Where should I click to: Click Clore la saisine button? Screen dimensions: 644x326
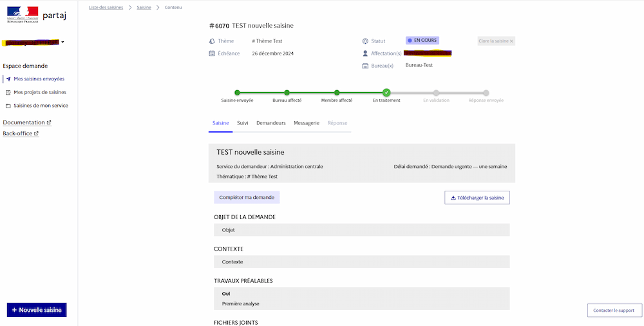point(496,41)
